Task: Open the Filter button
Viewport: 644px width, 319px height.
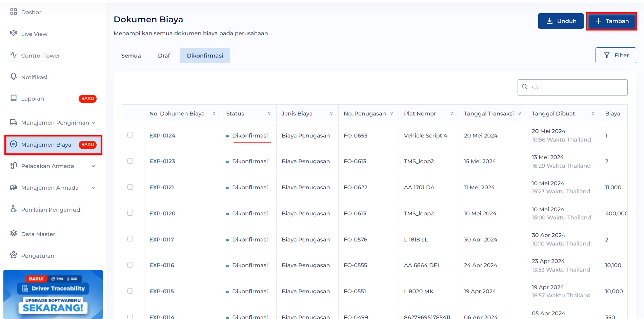Action: click(616, 55)
